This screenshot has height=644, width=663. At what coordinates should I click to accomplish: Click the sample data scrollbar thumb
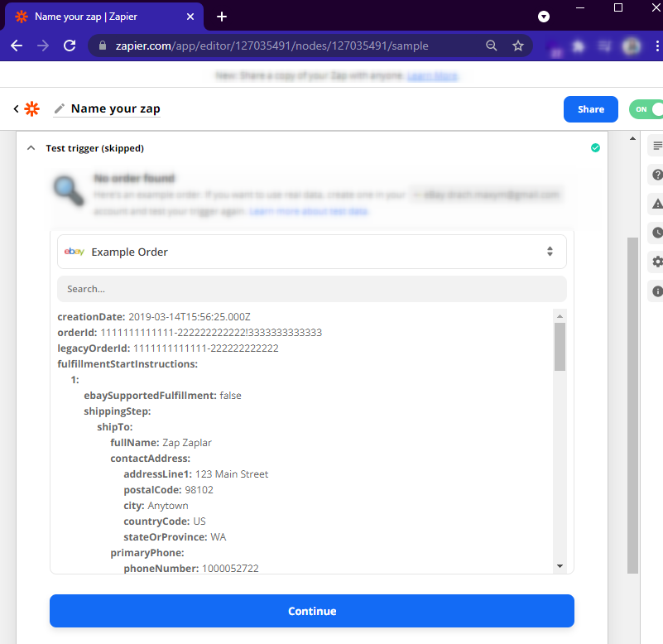[560, 347]
